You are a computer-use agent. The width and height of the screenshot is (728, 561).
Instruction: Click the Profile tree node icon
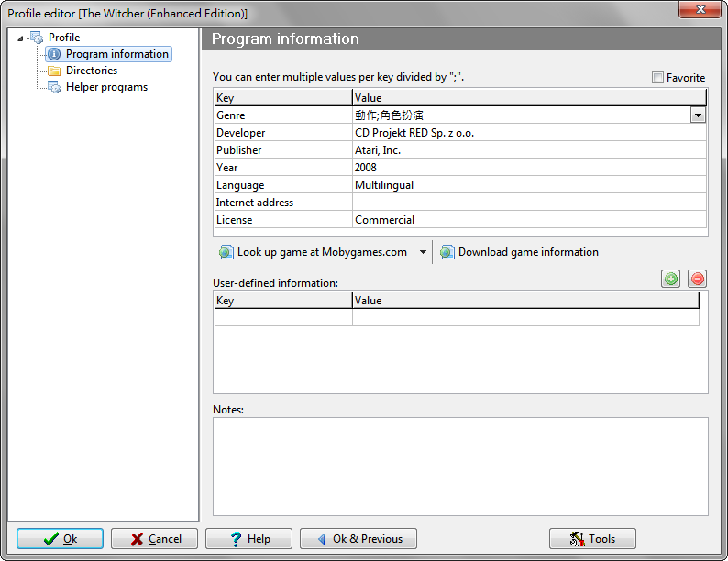[37, 37]
